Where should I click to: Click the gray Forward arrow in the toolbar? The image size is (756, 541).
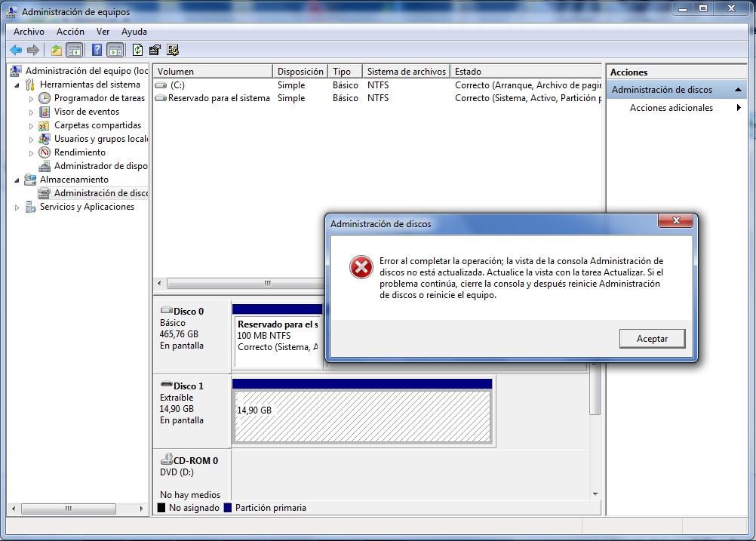(x=32, y=50)
